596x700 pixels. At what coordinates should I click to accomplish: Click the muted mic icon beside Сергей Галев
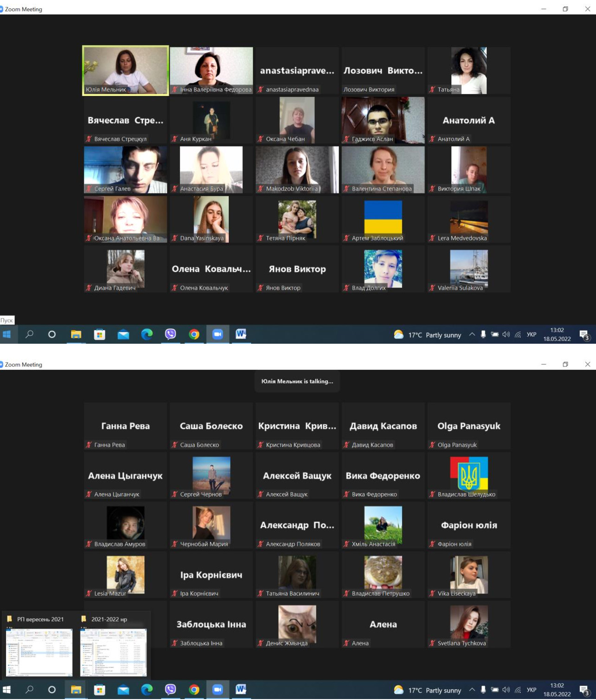click(x=89, y=189)
